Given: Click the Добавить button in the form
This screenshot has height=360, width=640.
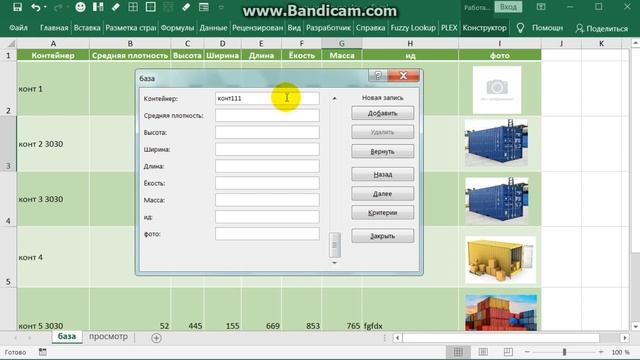Looking at the screenshot, I should (x=382, y=113).
